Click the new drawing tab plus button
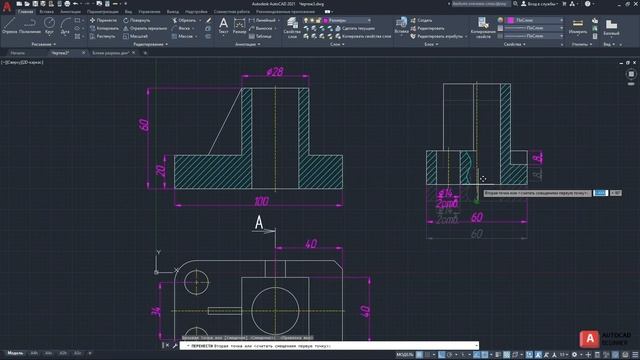The width and height of the screenshot is (640, 360). coord(145,53)
